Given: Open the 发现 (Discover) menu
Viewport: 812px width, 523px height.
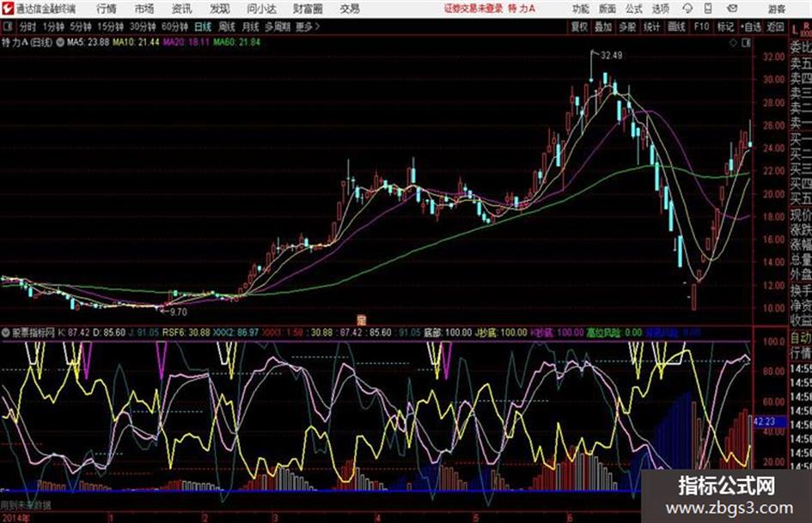Looking at the screenshot, I should click(x=219, y=9).
